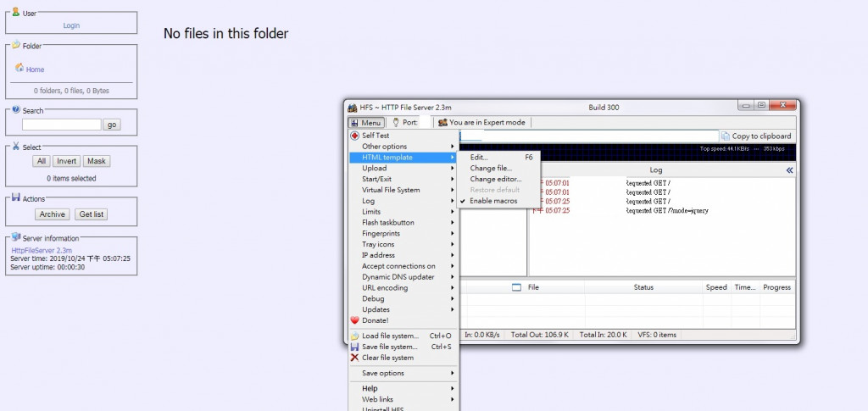Open the Fingerprints submenu
The image size is (868, 411).
click(404, 233)
